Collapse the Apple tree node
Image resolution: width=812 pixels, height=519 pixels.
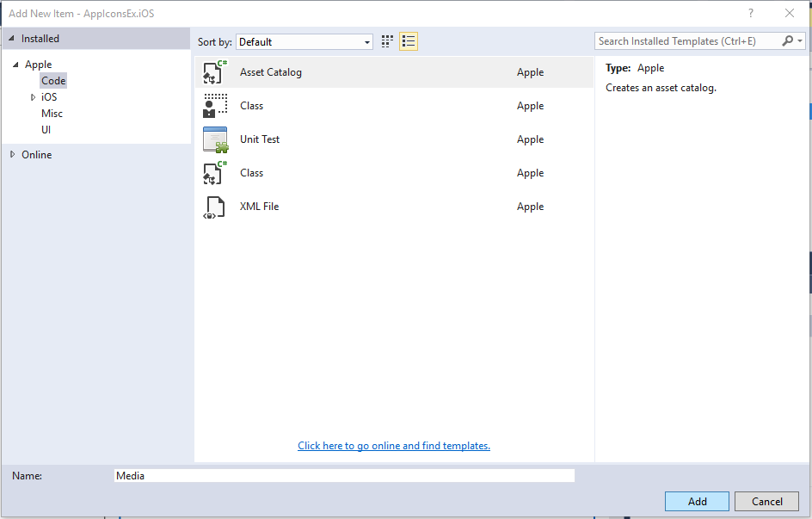click(15, 65)
